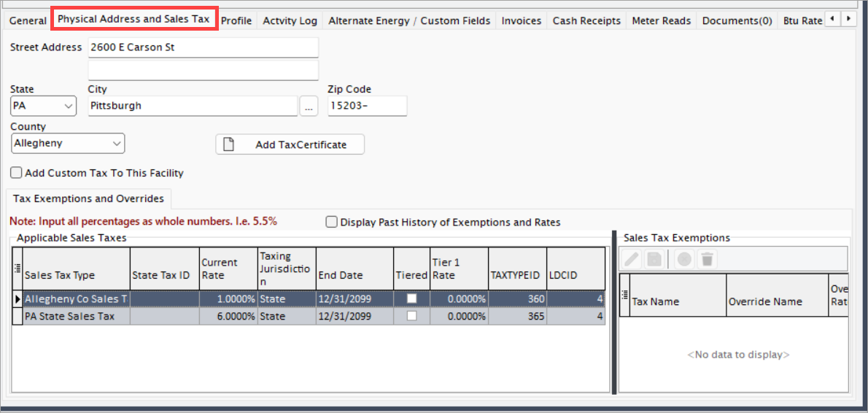Click the circled X cancel icon
Image resolution: width=868 pixels, height=413 pixels.
pyautogui.click(x=685, y=258)
